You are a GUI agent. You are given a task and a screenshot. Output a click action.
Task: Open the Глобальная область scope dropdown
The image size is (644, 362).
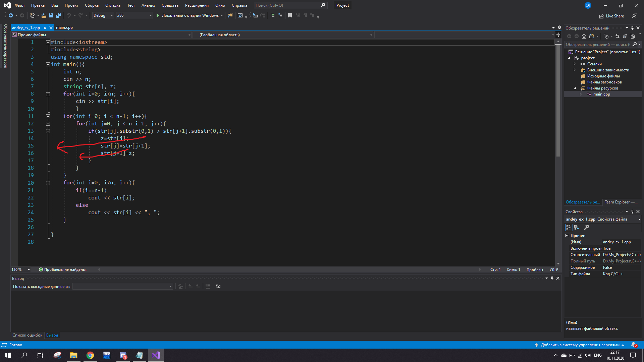pyautogui.click(x=283, y=35)
